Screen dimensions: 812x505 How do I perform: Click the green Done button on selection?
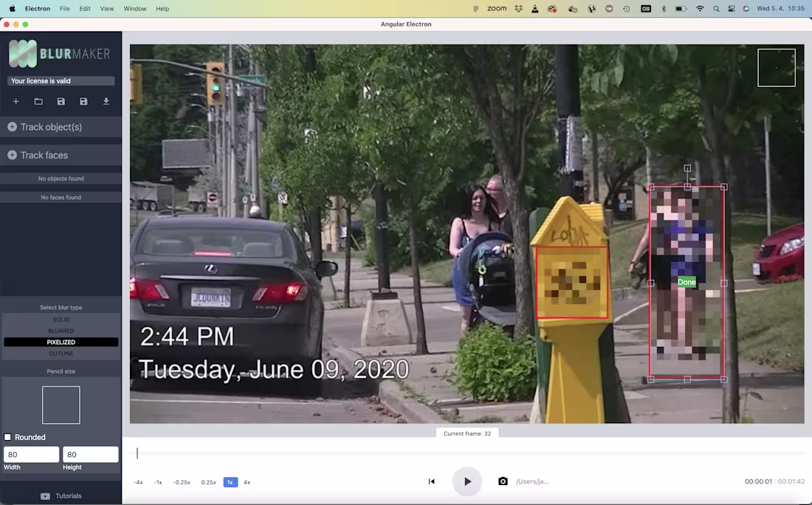click(x=687, y=282)
